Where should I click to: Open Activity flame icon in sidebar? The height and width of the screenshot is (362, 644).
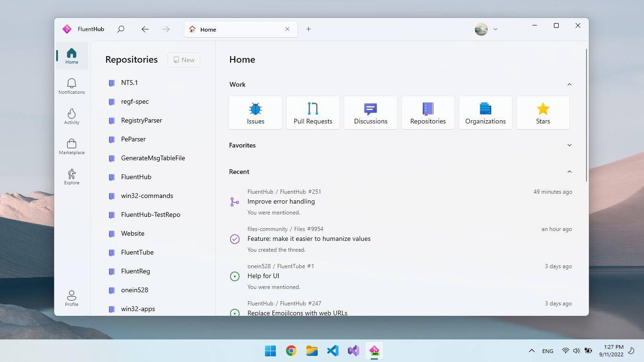coord(72,116)
